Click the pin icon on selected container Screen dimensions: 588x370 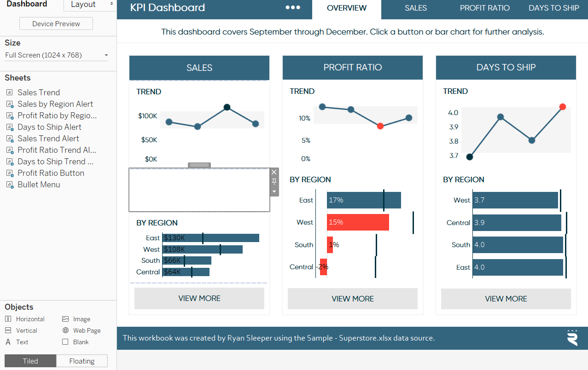274,182
